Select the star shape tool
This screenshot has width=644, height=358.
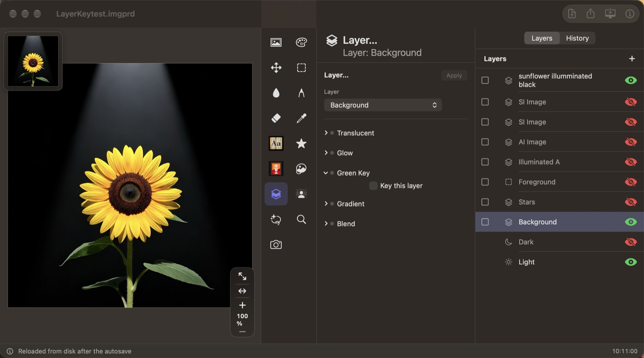point(301,143)
